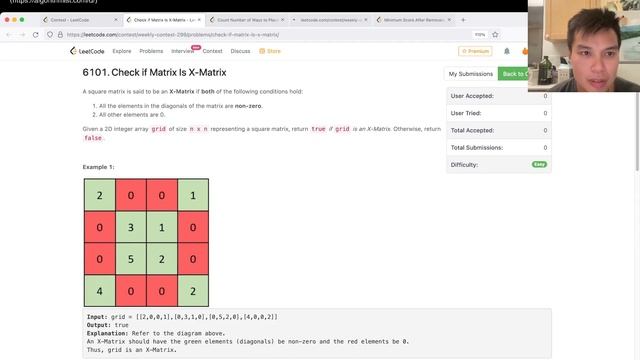Screen dimensions: 640x360
Task: Open a new browser tab
Action: point(463,20)
